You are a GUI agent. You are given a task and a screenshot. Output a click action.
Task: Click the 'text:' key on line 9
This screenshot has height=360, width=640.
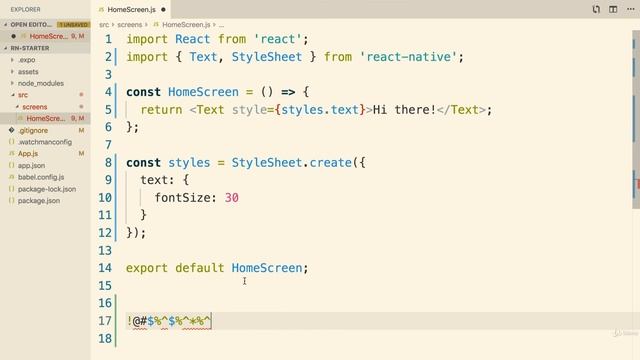point(158,180)
